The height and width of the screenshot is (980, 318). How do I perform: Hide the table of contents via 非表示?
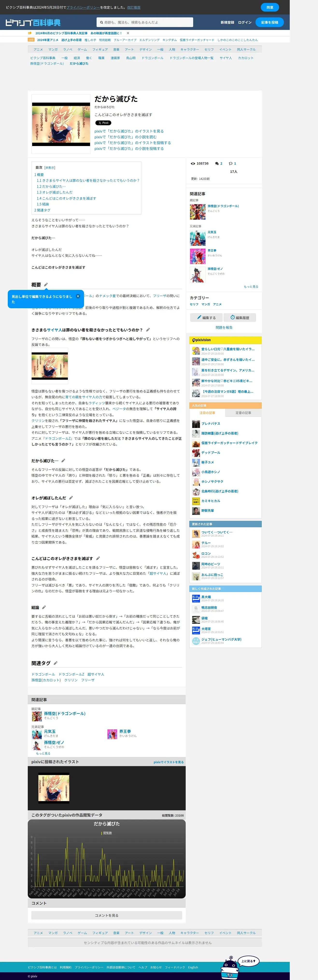(x=50, y=168)
